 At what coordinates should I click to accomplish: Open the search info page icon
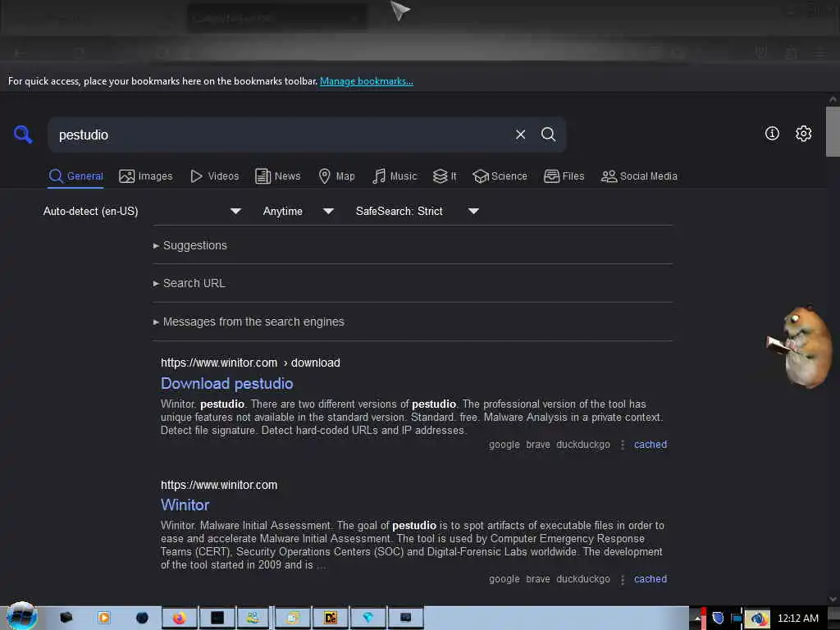point(772,134)
